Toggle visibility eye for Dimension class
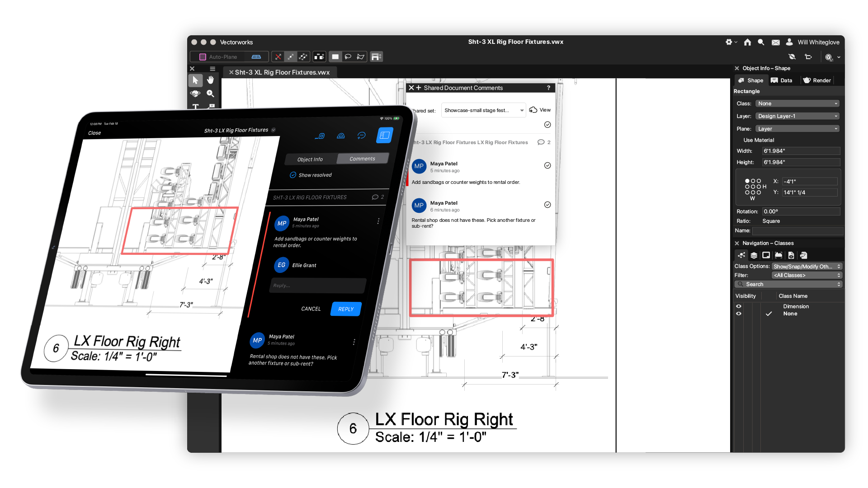Screen dimensions: 868x488 [x=739, y=306]
